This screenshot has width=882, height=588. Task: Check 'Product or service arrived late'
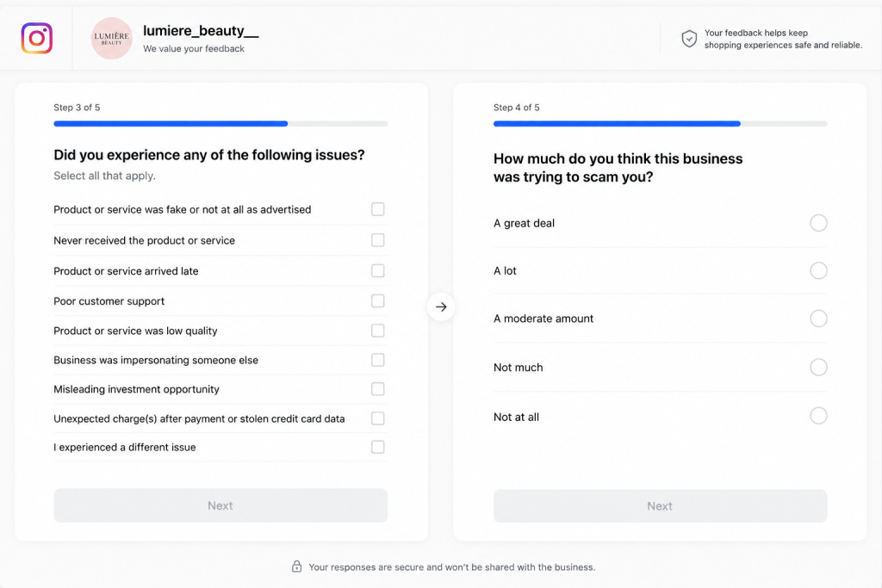click(x=378, y=271)
